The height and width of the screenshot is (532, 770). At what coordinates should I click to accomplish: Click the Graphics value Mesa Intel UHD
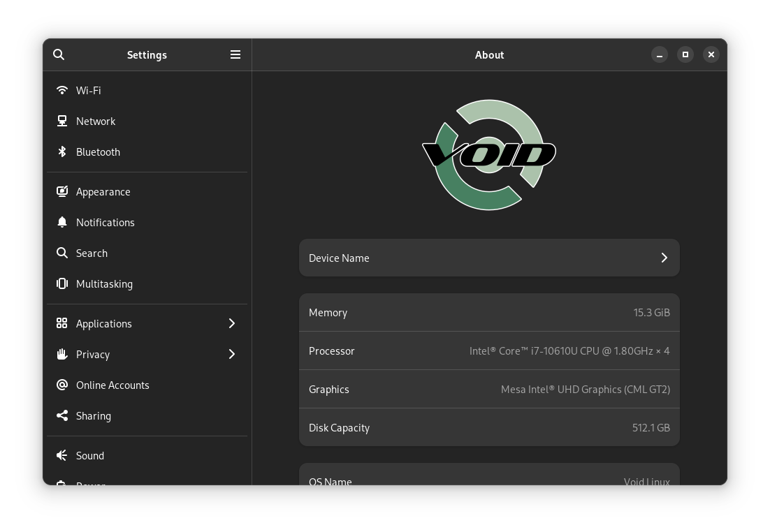(x=586, y=389)
